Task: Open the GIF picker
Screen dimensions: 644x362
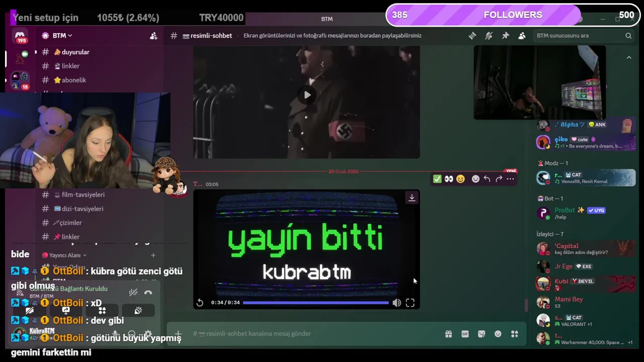Action: tap(465, 334)
